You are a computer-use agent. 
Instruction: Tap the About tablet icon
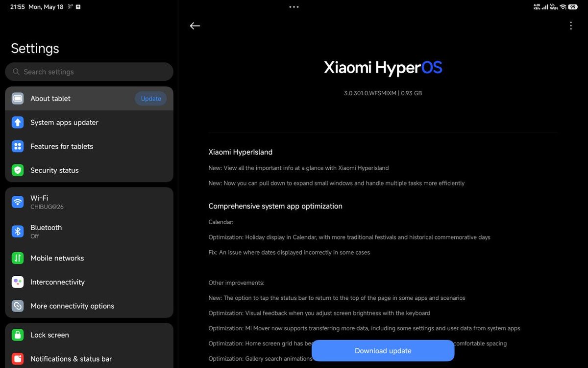(x=18, y=99)
